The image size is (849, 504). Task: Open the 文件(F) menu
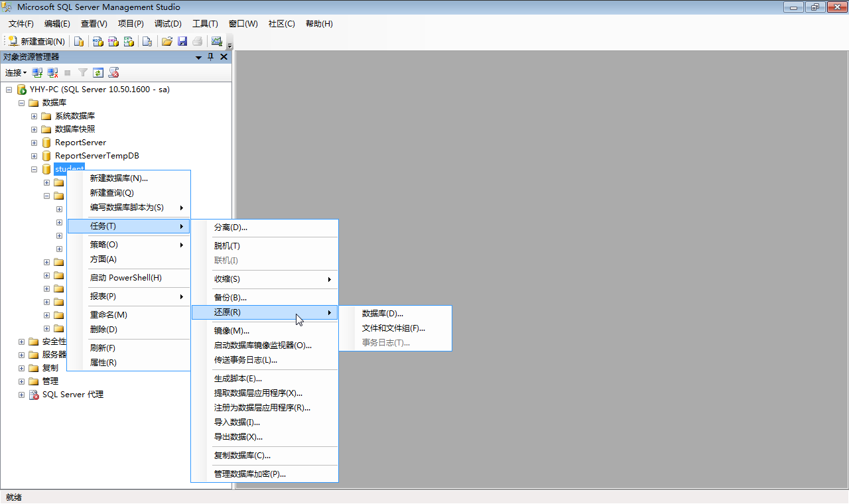(21, 23)
